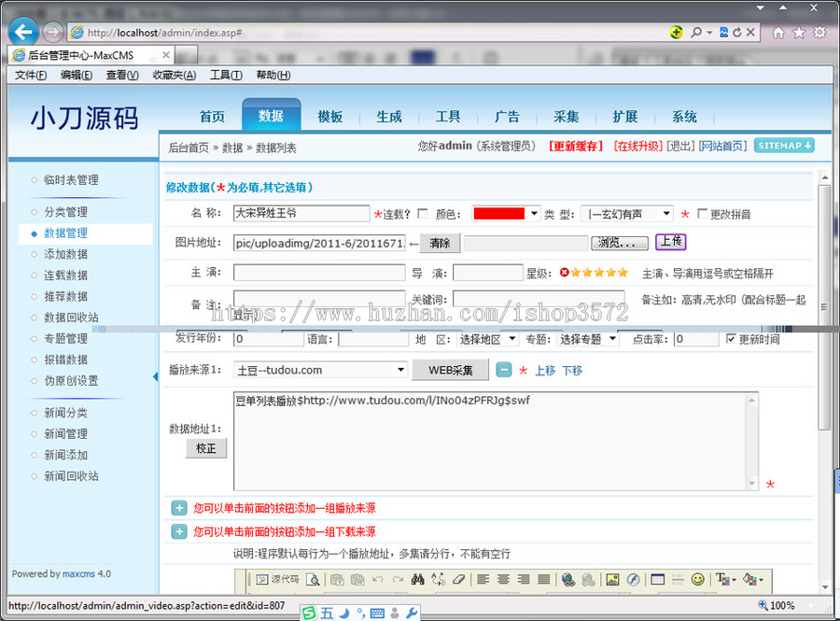840x621 pixels.
Task: Open the 工具(T) menu
Action: [x=226, y=75]
